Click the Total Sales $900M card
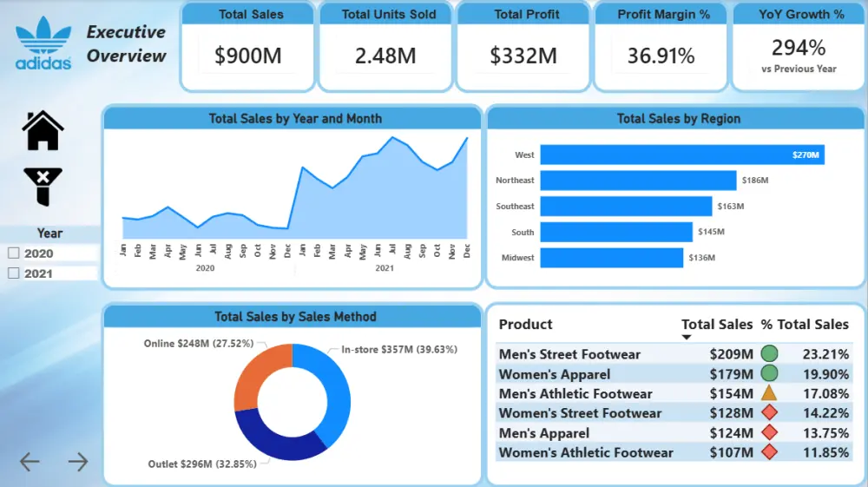This screenshot has width=868, height=487. coord(247,47)
